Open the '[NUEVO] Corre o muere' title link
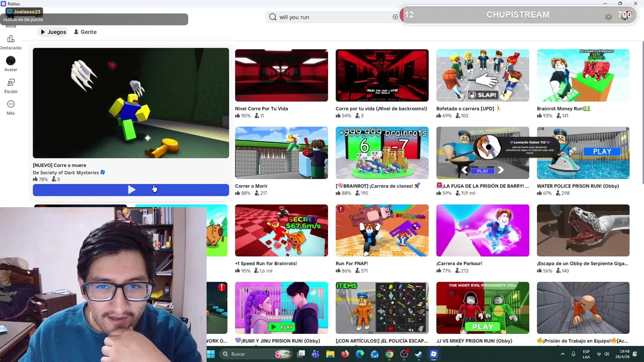 [59, 165]
